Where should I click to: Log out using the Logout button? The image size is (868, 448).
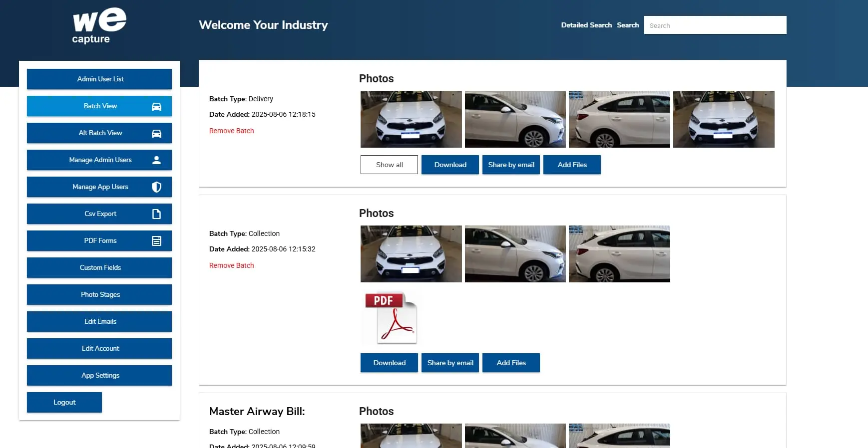click(64, 402)
